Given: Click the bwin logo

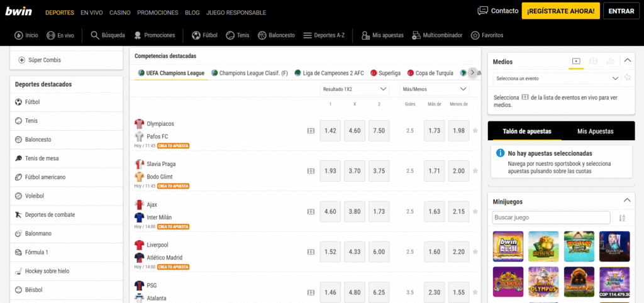Looking at the screenshot, I should (x=18, y=11).
